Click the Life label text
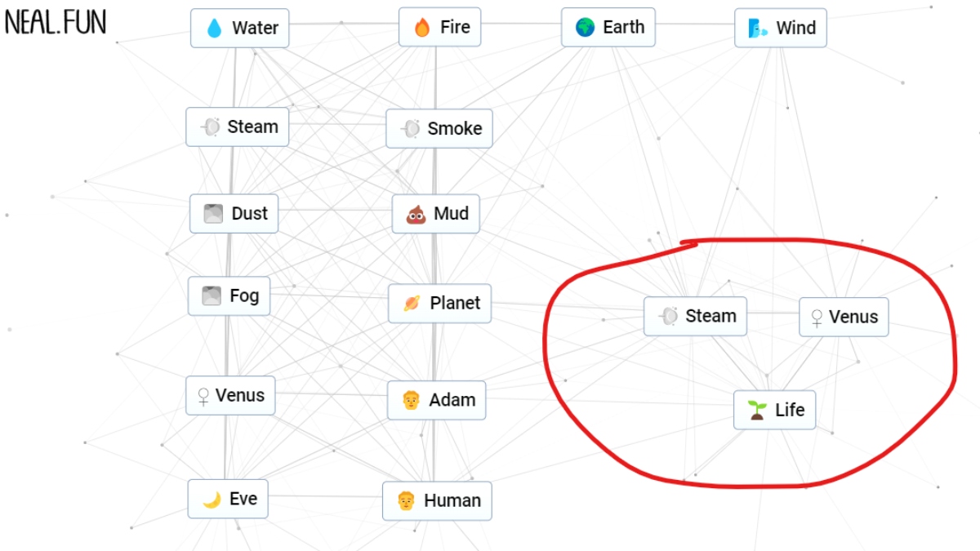The height and width of the screenshot is (551, 980). point(790,410)
